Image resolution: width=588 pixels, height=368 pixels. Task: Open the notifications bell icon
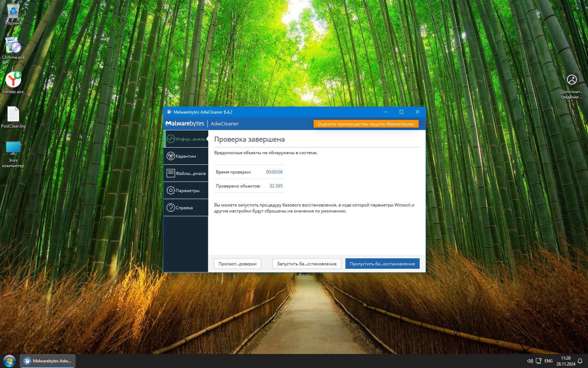[580, 361]
